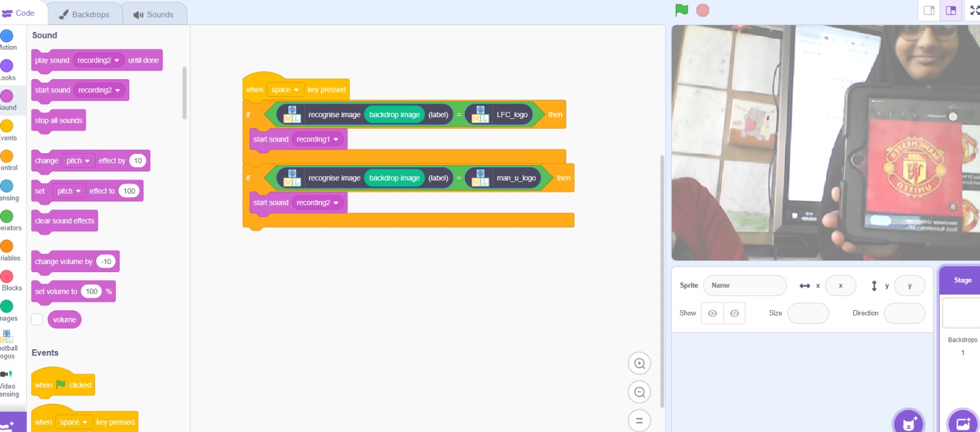This screenshot has height=432, width=980.
Task: Click the sprite Name input field
Action: click(x=745, y=286)
